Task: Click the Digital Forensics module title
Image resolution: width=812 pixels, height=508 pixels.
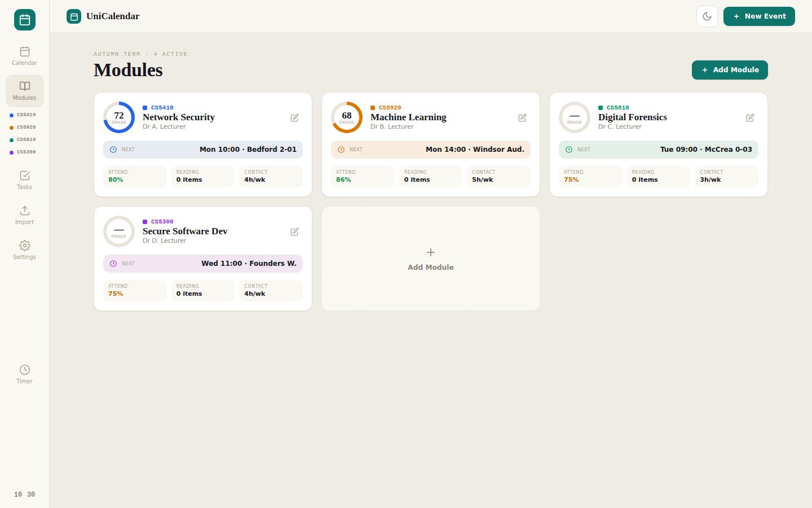Action: [x=633, y=117]
